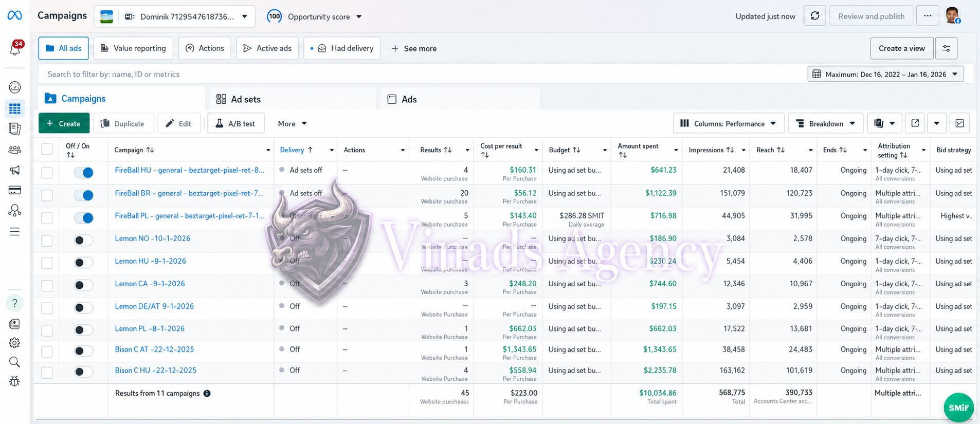
Task: Open the export options caret dropdown
Action: click(x=937, y=123)
